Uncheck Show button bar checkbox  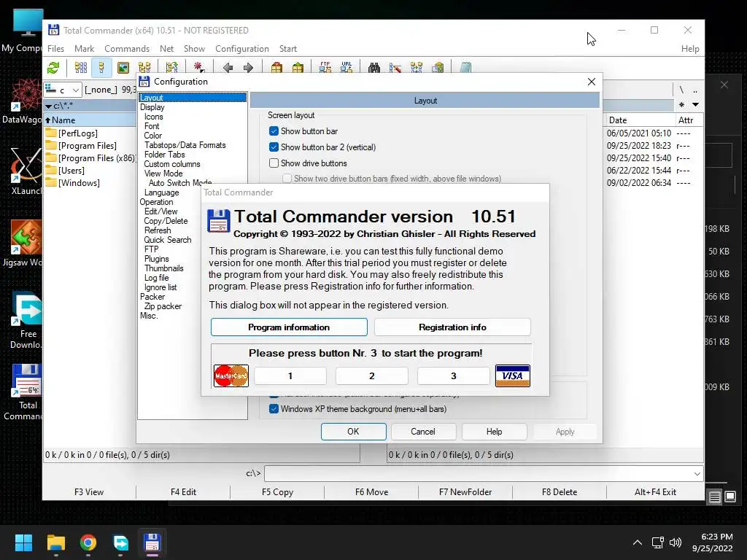(274, 131)
